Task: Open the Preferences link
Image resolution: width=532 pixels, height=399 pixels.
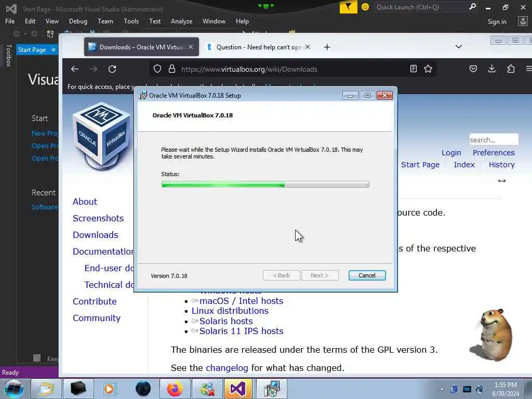Action: (494, 153)
